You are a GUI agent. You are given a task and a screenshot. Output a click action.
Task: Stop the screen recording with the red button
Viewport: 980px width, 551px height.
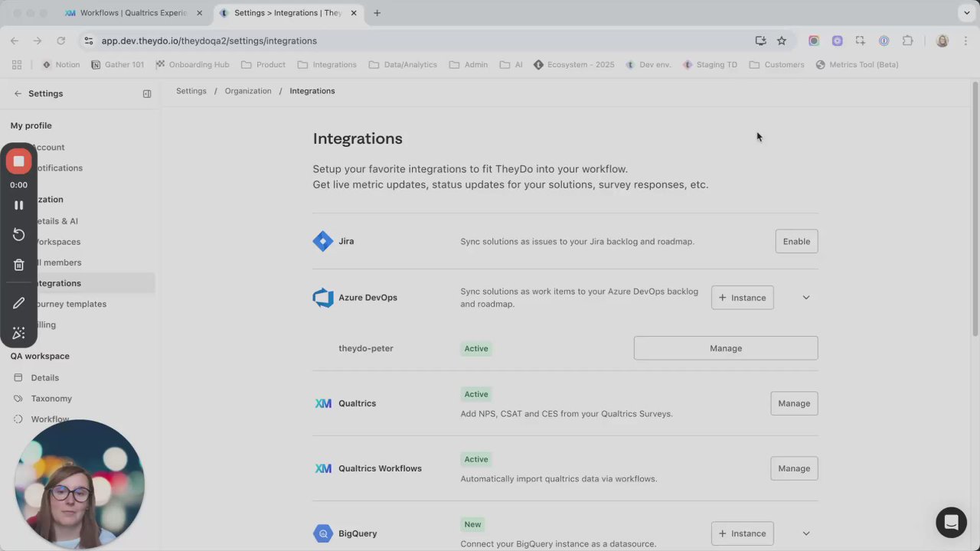(x=18, y=161)
